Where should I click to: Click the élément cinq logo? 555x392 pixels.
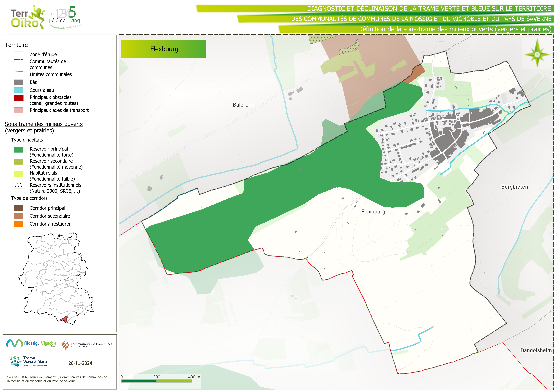65,17
